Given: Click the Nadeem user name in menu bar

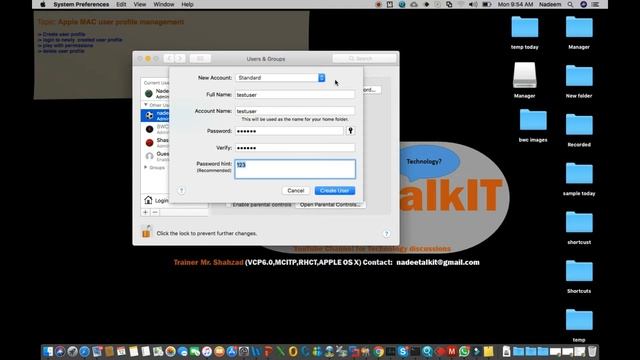Looking at the screenshot, I should pyautogui.click(x=550, y=4).
